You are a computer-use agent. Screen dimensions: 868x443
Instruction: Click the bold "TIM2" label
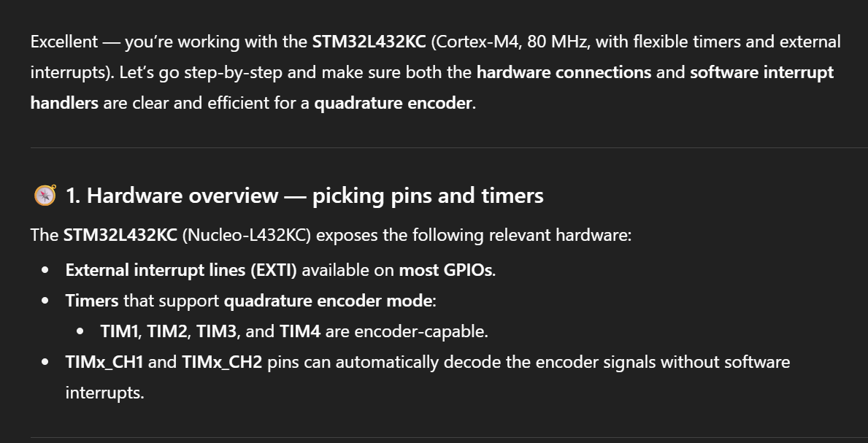tap(167, 331)
